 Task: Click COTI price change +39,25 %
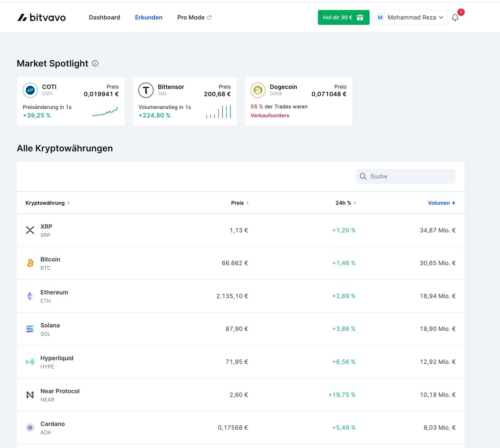37,116
